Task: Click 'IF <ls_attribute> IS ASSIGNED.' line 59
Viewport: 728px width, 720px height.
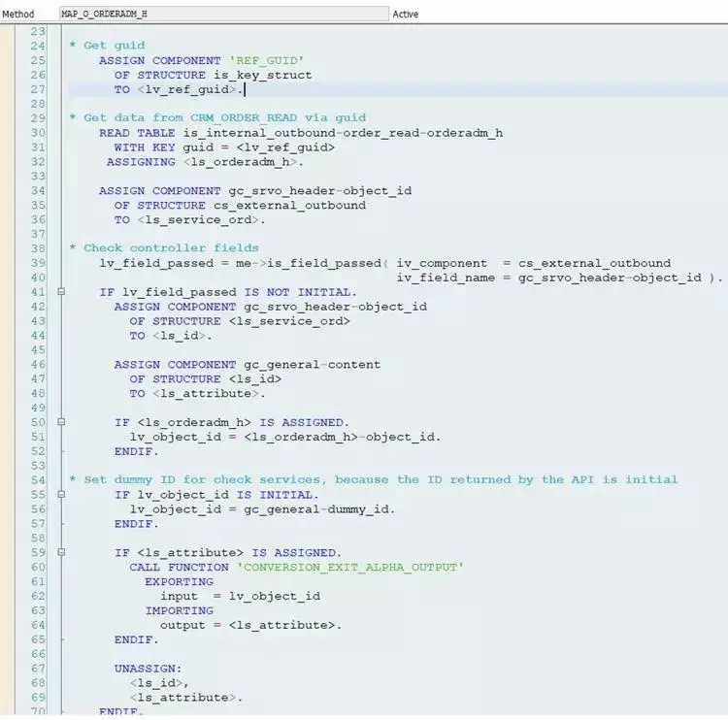Action: [x=228, y=553]
